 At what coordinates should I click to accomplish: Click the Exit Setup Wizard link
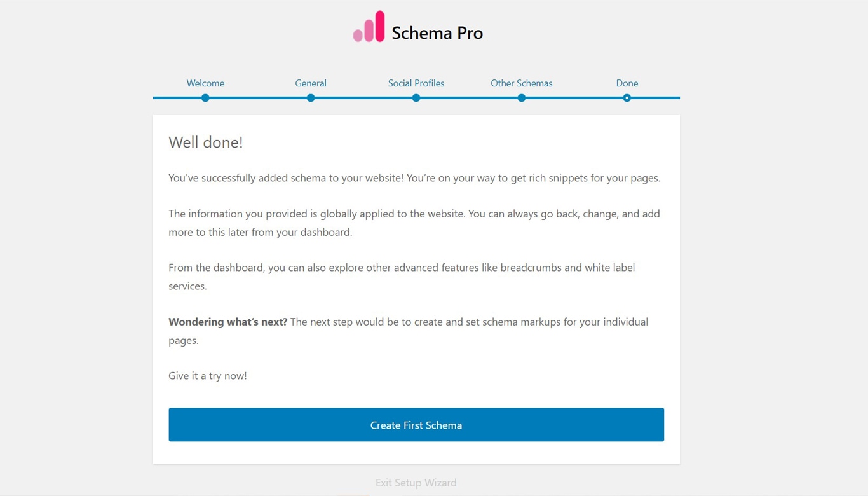[416, 483]
